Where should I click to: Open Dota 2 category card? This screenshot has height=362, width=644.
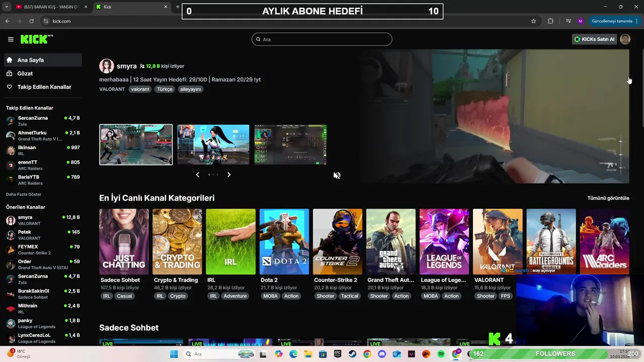[x=284, y=242]
